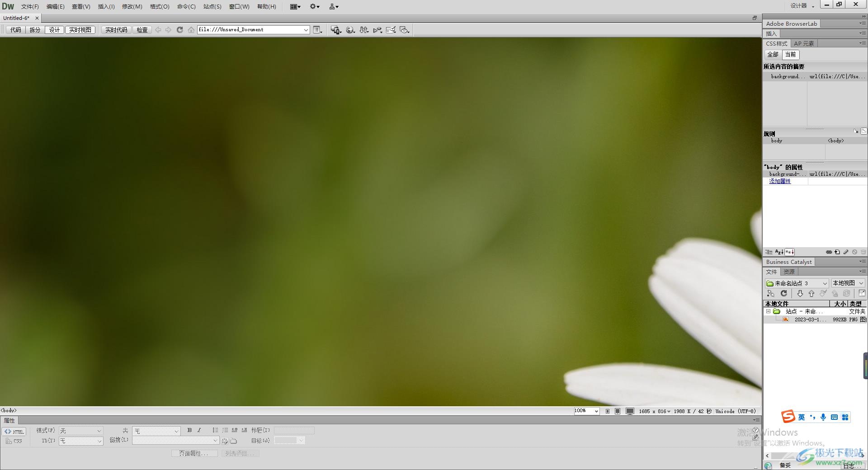
Task: Switch Properties panel to CSS mode
Action: (x=14, y=441)
